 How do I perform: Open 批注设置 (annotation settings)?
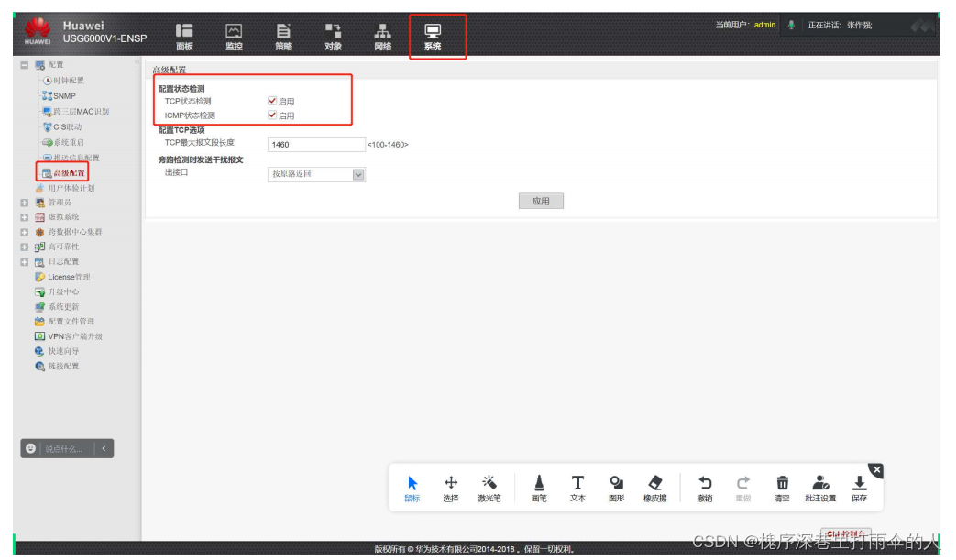pyautogui.click(x=820, y=489)
